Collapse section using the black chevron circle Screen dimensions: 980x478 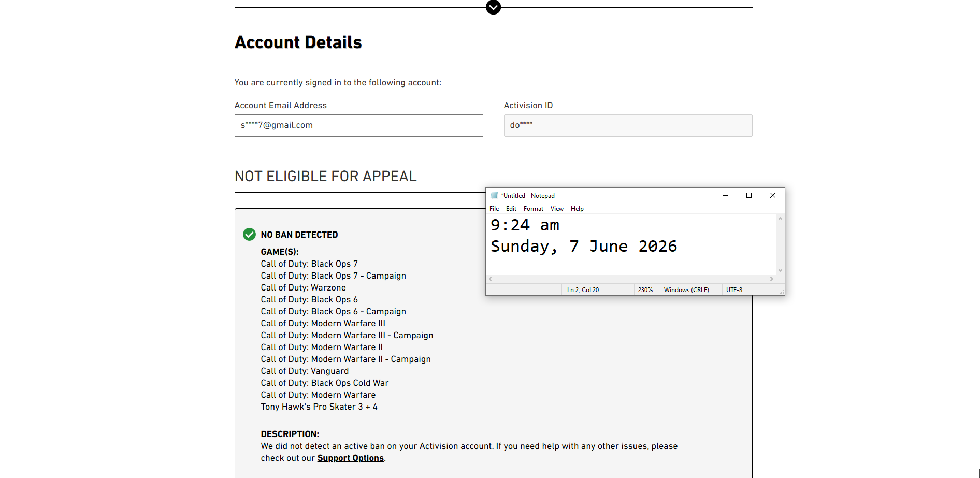click(x=493, y=7)
